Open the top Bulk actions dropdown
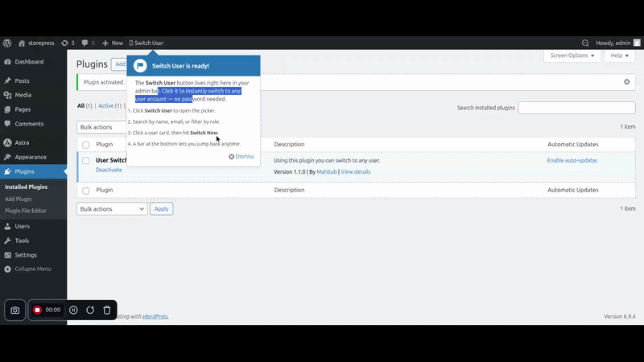The height and width of the screenshot is (362, 644). tap(102, 127)
